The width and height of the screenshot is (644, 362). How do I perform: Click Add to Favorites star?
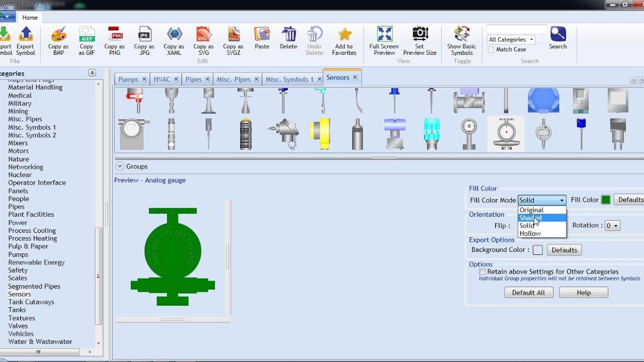pyautogui.click(x=345, y=41)
